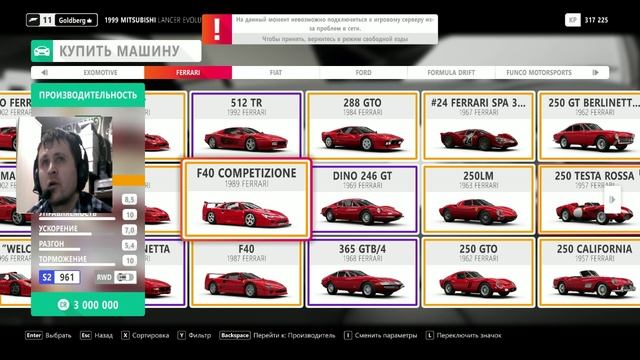Open the Formula Drift tab
Screen dimensions: 640x360
(x=451, y=73)
